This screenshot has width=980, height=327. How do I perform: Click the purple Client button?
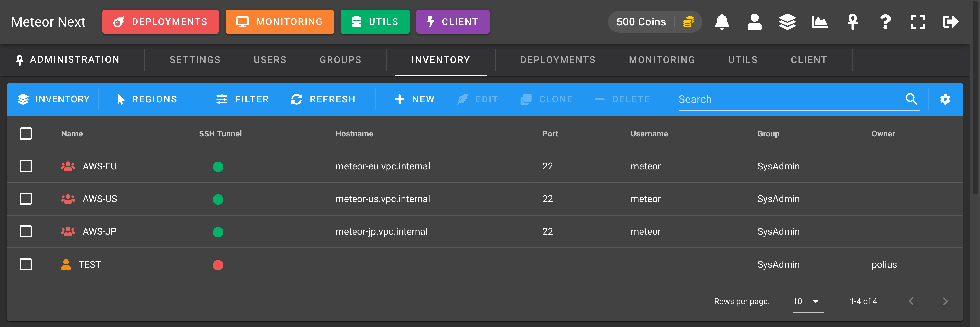tap(453, 22)
